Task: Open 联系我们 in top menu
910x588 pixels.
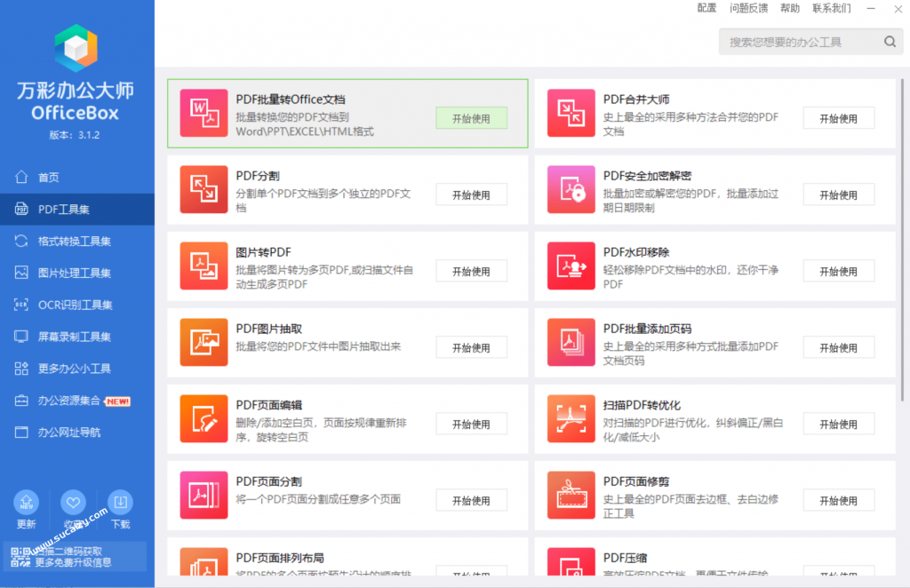Action: click(x=832, y=8)
